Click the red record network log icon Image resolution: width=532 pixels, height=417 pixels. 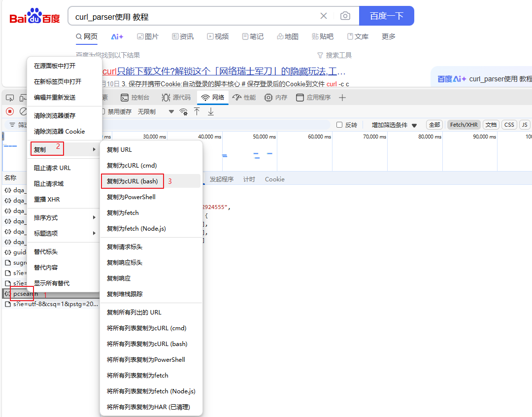pos(10,111)
